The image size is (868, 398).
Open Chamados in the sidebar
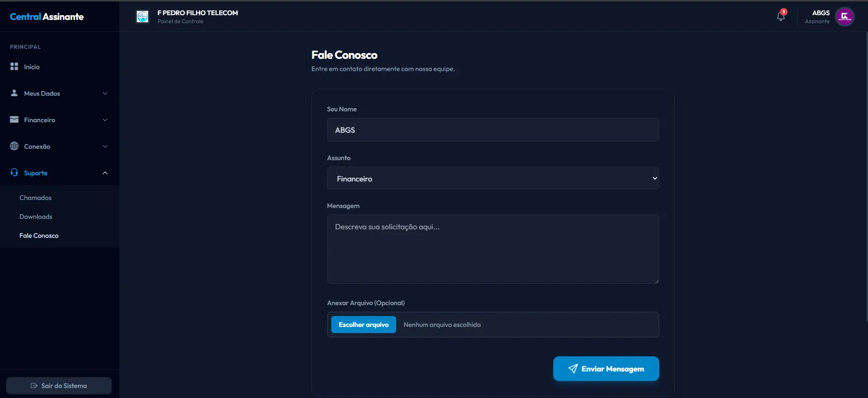coord(35,198)
